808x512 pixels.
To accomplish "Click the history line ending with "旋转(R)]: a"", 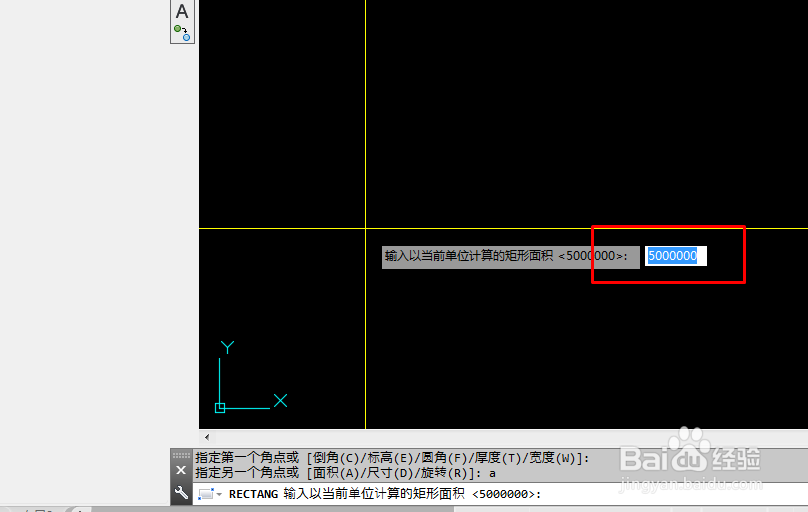I will 345,473.
